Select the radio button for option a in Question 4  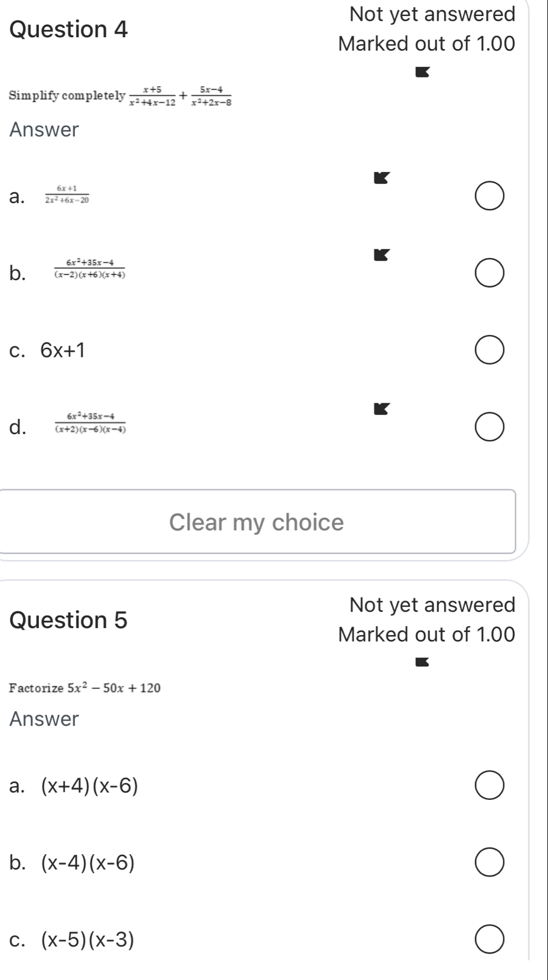(489, 196)
